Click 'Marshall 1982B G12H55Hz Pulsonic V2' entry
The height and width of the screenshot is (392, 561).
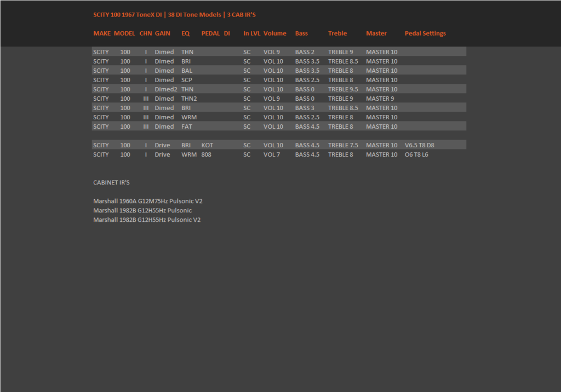click(147, 220)
